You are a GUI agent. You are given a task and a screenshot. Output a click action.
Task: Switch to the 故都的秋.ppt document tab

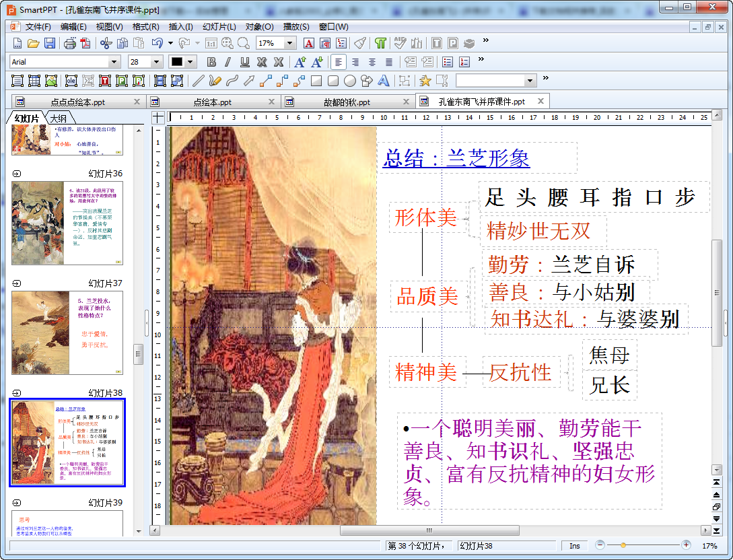[x=347, y=102]
